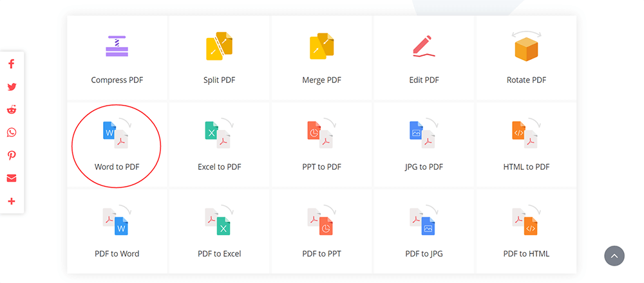Share page on Pinterest

click(x=12, y=156)
